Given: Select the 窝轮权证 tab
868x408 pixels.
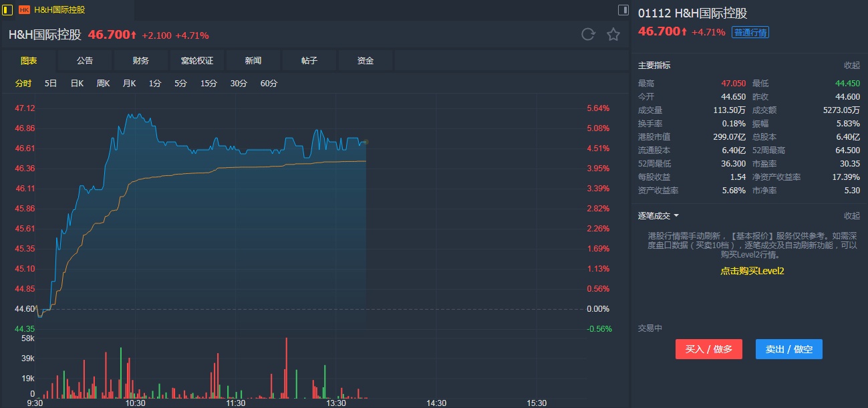Looking at the screenshot, I should click(x=197, y=61).
